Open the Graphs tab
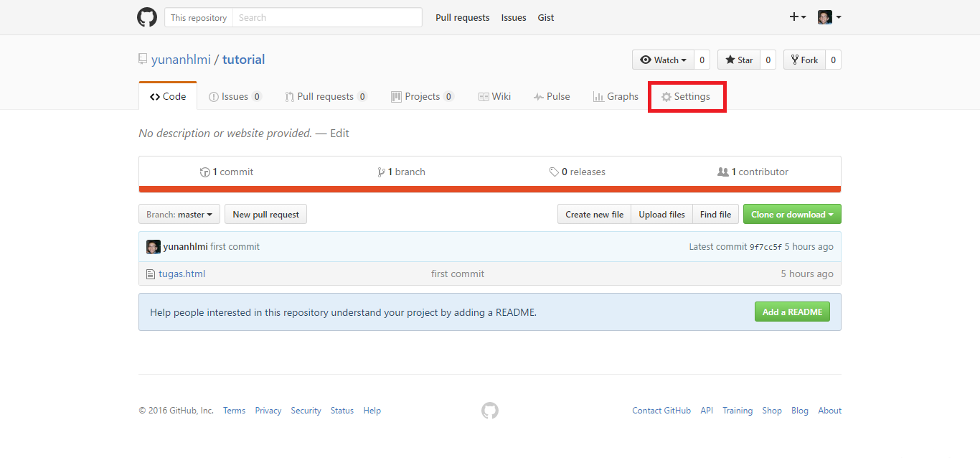 coord(616,96)
